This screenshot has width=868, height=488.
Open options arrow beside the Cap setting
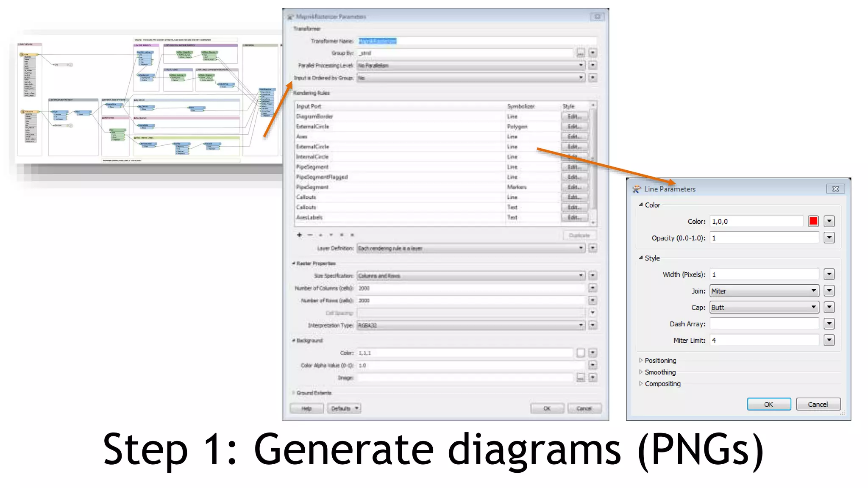(829, 307)
